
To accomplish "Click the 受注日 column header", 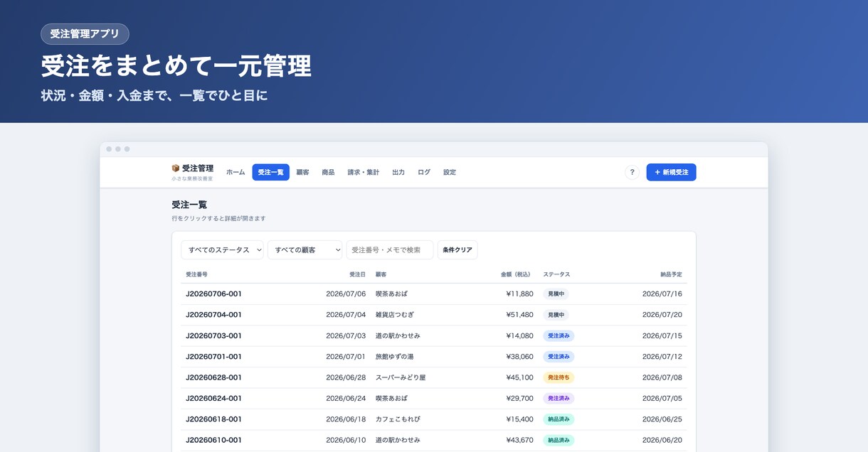I will [x=357, y=274].
